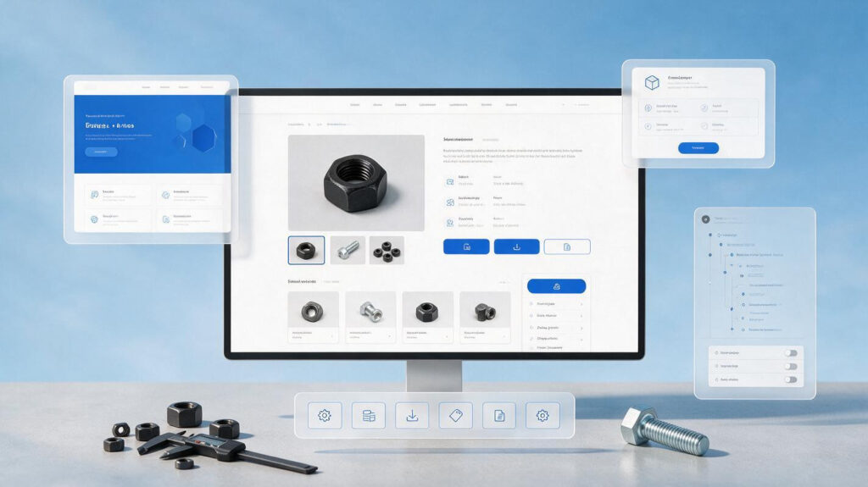Click the third spec row icon beside the product image
The width and height of the screenshot is (868, 487).
click(x=450, y=223)
